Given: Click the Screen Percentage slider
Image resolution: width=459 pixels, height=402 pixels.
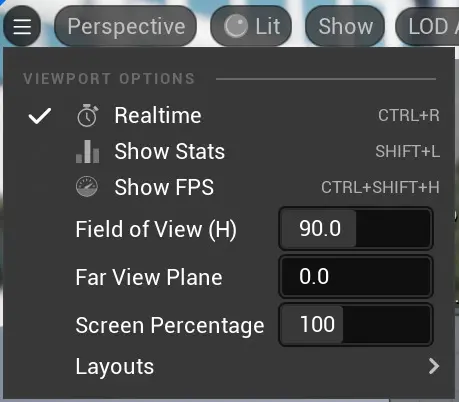Looking at the screenshot, I should pyautogui.click(x=356, y=325).
